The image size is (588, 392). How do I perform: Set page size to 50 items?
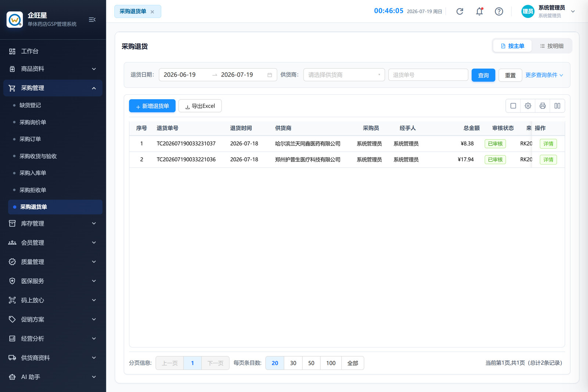[x=311, y=363]
